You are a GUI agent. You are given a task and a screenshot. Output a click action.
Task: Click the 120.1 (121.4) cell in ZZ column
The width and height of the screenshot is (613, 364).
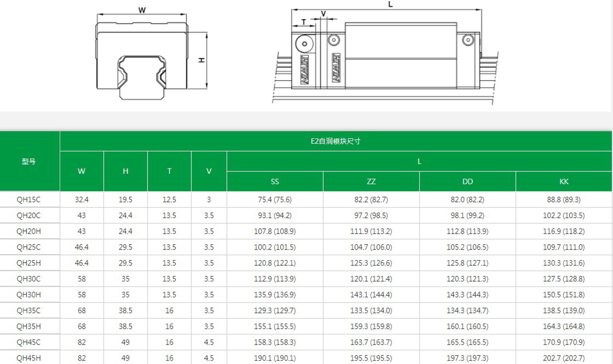pos(371,279)
